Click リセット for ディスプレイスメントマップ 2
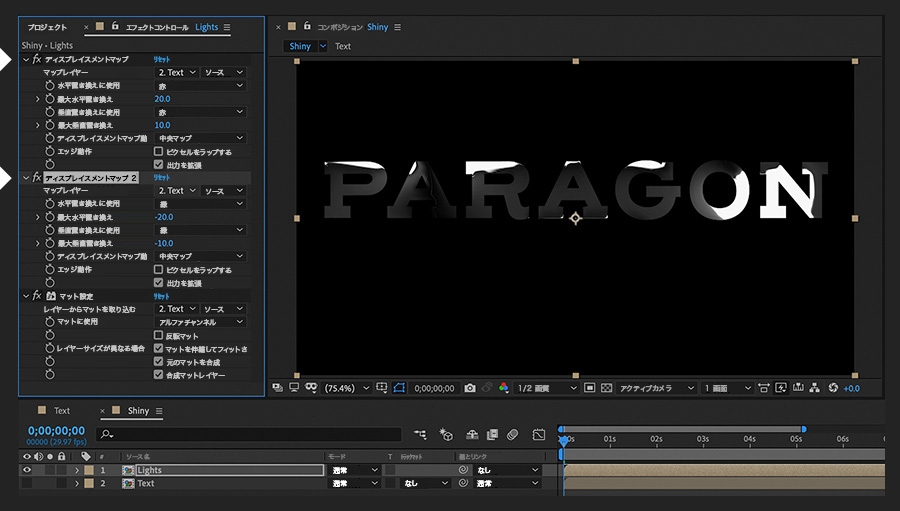Viewport: 900px width, 511px height. pyautogui.click(x=162, y=177)
